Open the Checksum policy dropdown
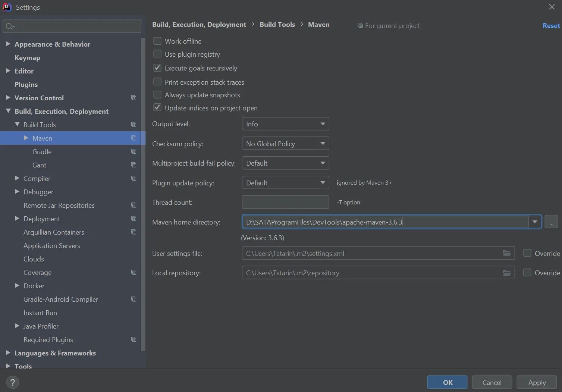Screen dimensions: 562x392 286,144
